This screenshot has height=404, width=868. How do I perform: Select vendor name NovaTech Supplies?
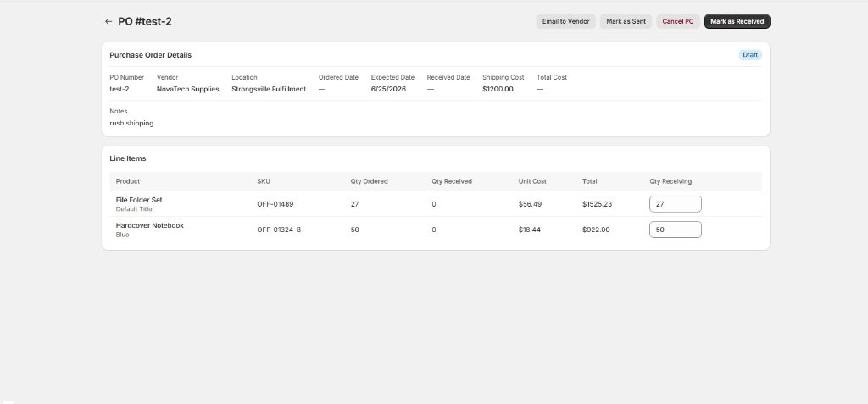click(x=187, y=89)
